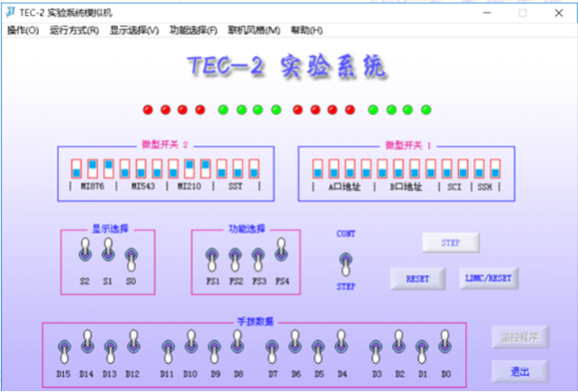Viewport: 578px width, 392px height.
Task: Open the 联机风格(M) menu
Action: point(254,30)
